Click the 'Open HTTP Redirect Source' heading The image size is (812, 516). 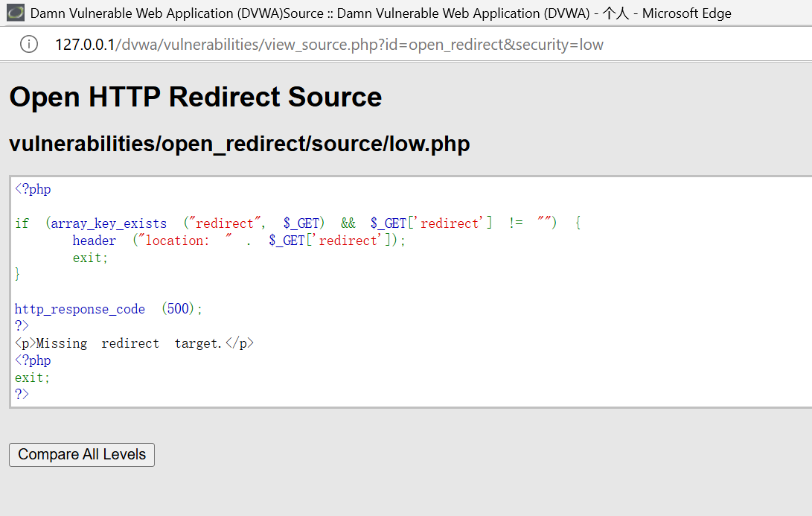coord(196,97)
